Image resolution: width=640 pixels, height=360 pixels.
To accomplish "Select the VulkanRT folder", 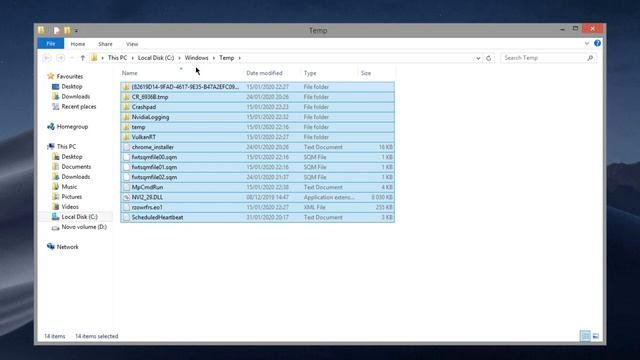I will point(258,137).
